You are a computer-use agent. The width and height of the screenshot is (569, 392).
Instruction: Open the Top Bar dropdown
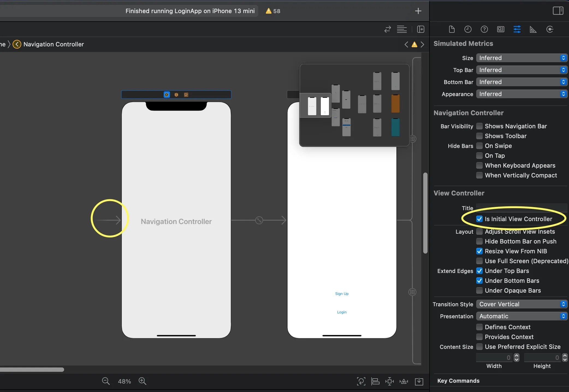521,70
